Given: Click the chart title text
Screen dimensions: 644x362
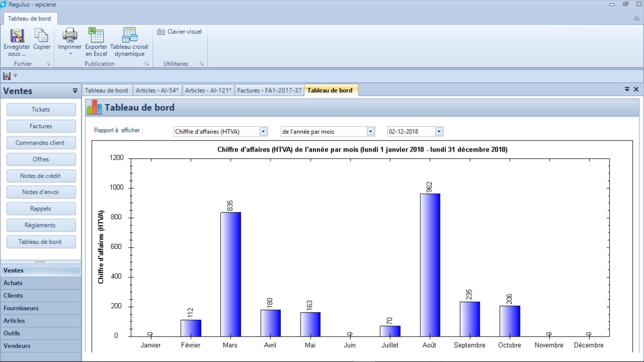Looking at the screenshot, I should click(x=362, y=149).
